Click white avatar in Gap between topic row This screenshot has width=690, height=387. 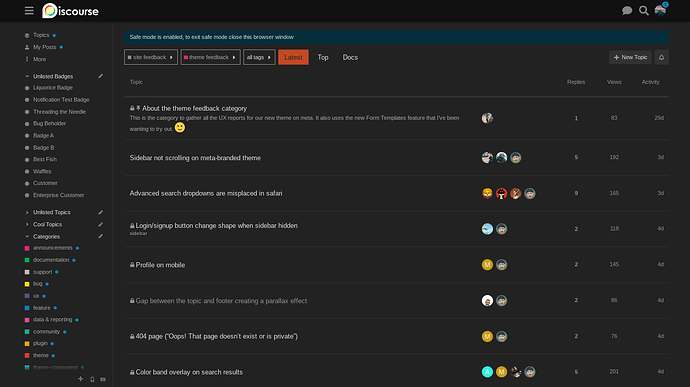click(x=487, y=301)
